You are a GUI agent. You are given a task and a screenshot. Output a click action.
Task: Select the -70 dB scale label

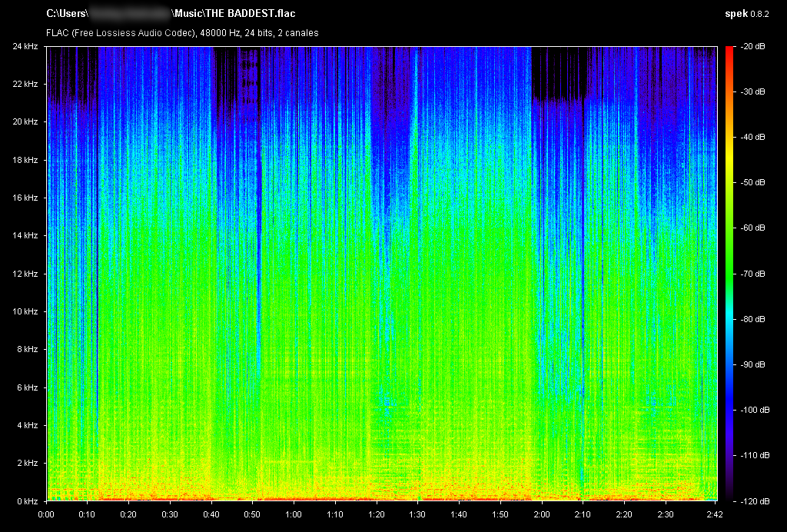pyautogui.click(x=753, y=274)
